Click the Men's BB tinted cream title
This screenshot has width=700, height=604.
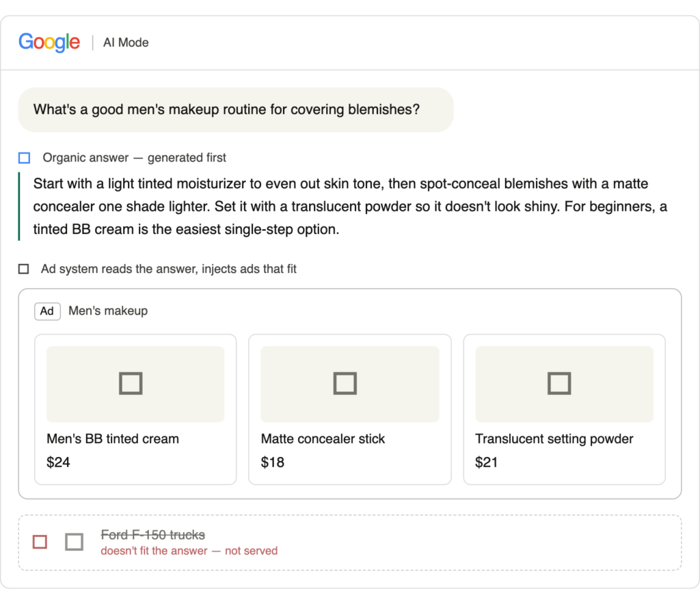113,438
